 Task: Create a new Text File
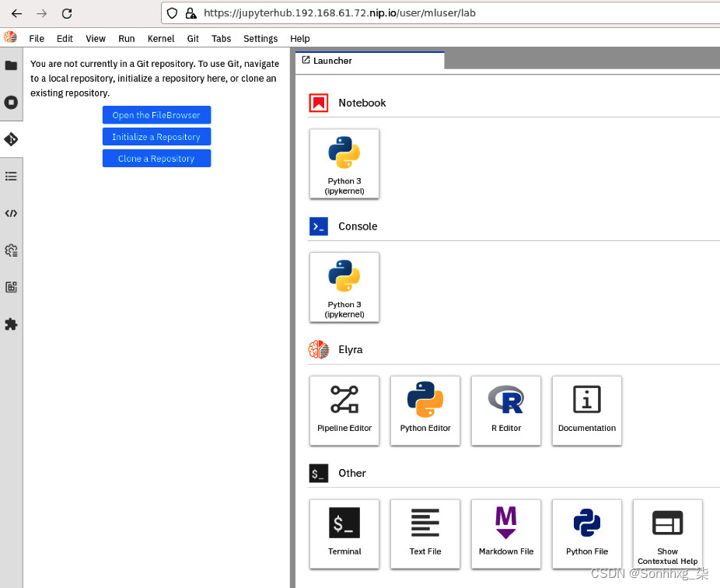click(x=425, y=534)
